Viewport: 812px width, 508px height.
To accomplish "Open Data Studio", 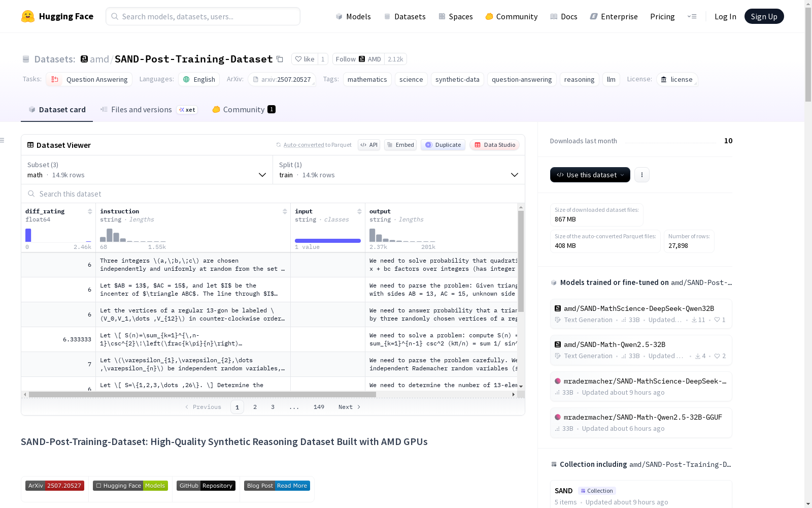I will coord(495,145).
